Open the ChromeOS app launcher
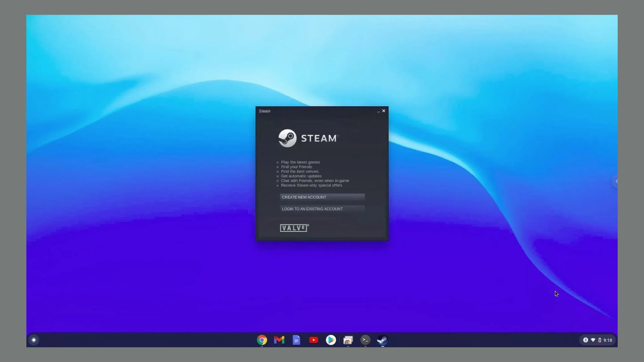The width and height of the screenshot is (644, 362). [x=34, y=340]
